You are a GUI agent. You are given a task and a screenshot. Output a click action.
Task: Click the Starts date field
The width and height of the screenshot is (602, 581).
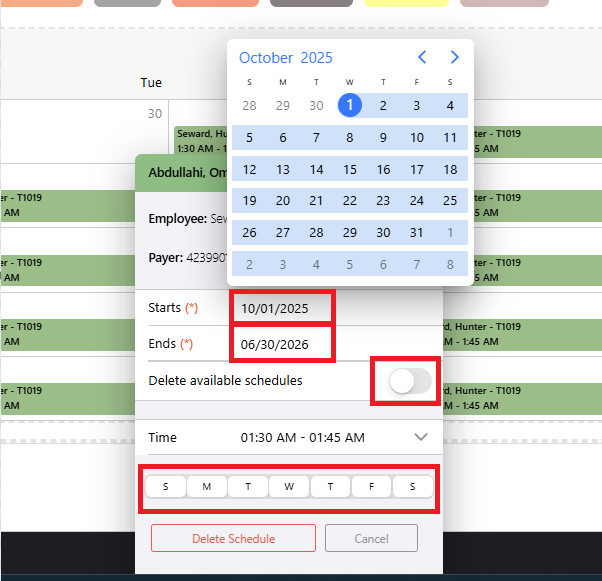point(282,308)
